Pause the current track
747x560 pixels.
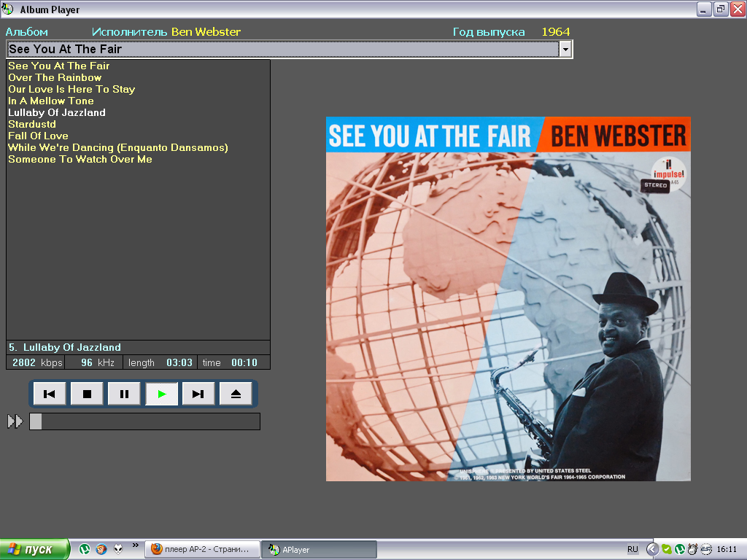[x=124, y=394]
